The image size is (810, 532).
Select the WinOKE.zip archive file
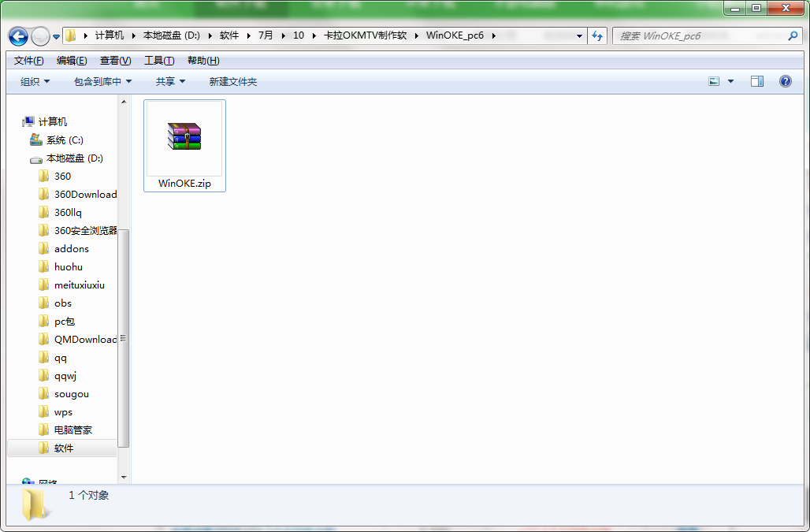click(184, 146)
